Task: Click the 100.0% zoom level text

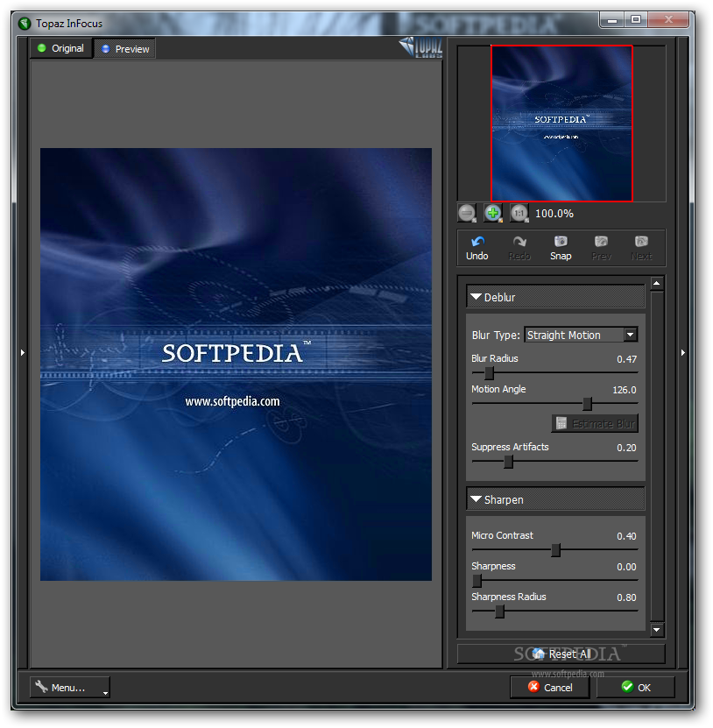Action: pos(554,214)
